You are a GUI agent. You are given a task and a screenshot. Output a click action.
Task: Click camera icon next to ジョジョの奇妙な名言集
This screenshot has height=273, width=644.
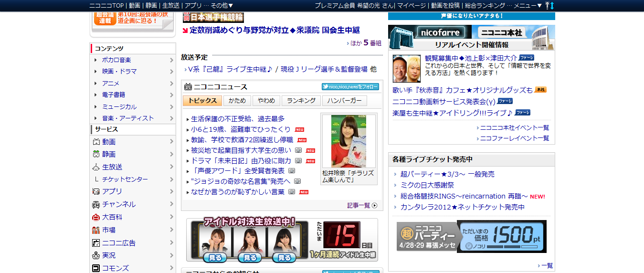tap(297, 181)
